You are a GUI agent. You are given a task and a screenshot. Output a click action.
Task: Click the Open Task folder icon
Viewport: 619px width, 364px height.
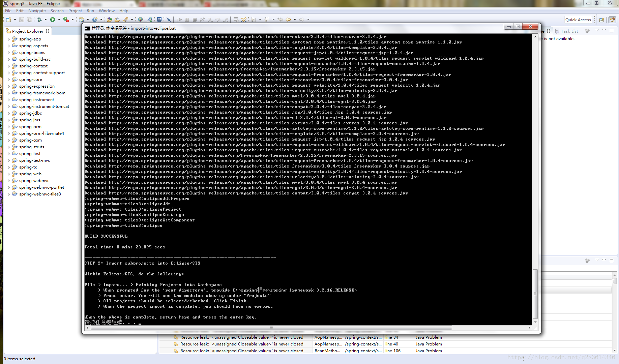[x=117, y=20]
